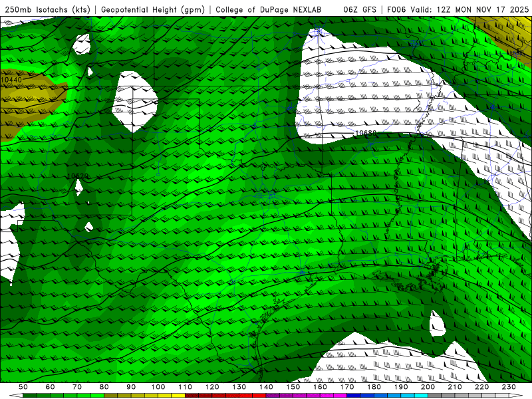This screenshot has width=532, height=399.
Task: Click the 80 value on the color scale
Action: click(x=104, y=387)
